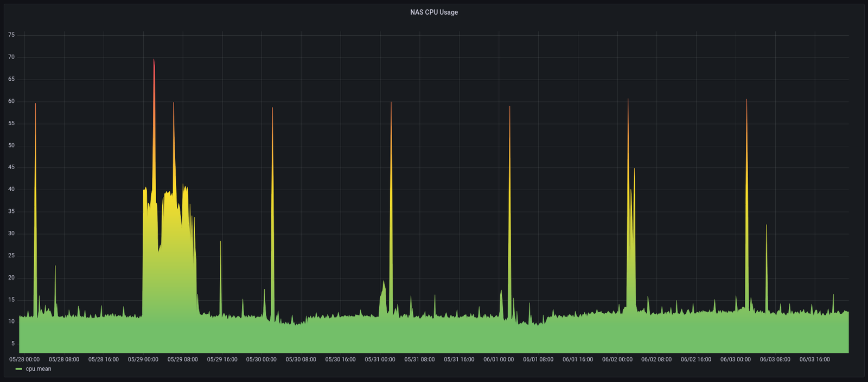Click the 05/29 00:00 time axis label
This screenshot has height=382, width=868.
pos(143,359)
